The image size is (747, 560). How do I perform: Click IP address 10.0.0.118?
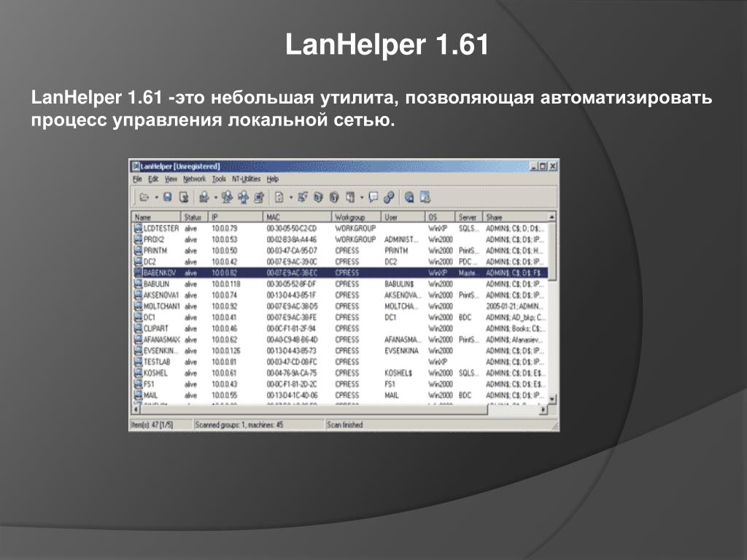tap(226, 284)
